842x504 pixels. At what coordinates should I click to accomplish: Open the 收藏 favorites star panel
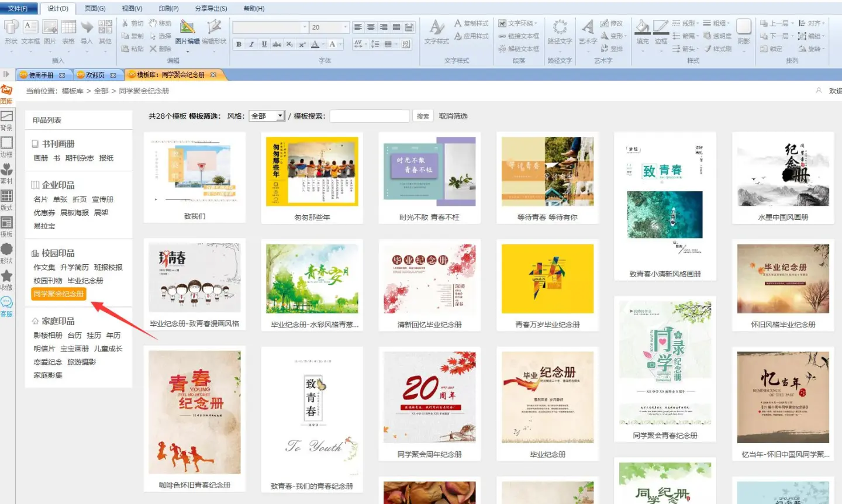pos(6,279)
